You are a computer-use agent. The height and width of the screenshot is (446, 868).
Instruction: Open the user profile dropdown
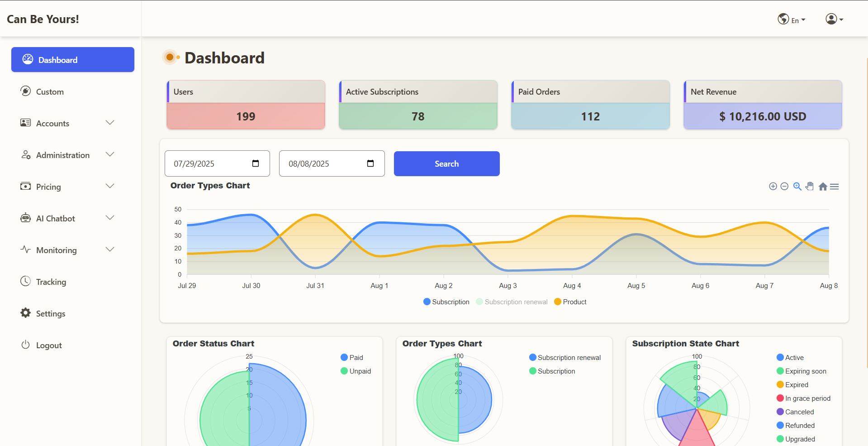(834, 19)
